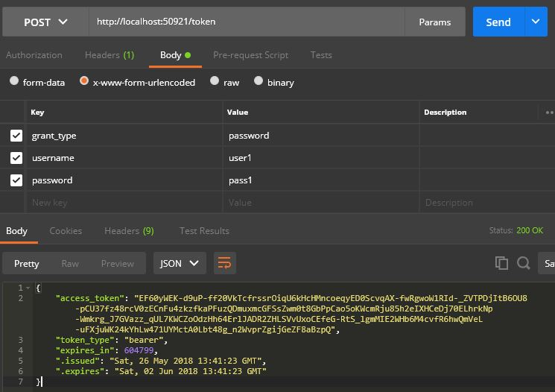Screen dimensions: 555x392
Task: Open the POST method dropdown
Action: [45, 22]
